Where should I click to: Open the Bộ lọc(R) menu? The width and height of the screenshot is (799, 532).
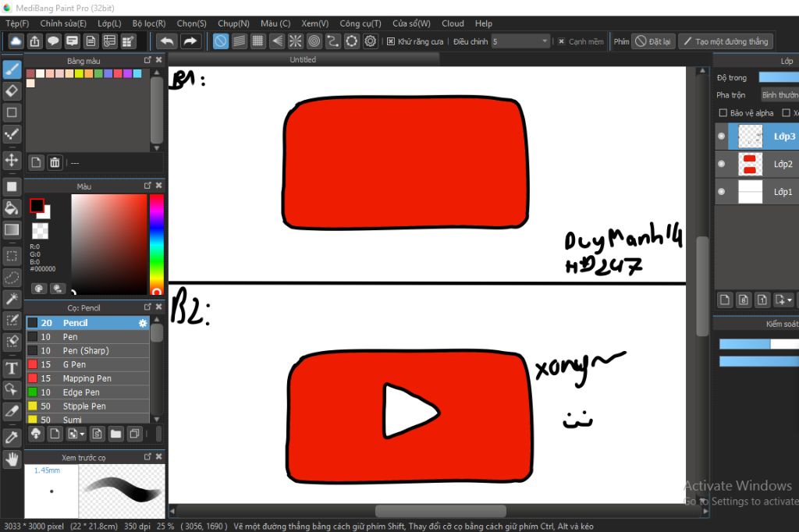[x=149, y=23]
